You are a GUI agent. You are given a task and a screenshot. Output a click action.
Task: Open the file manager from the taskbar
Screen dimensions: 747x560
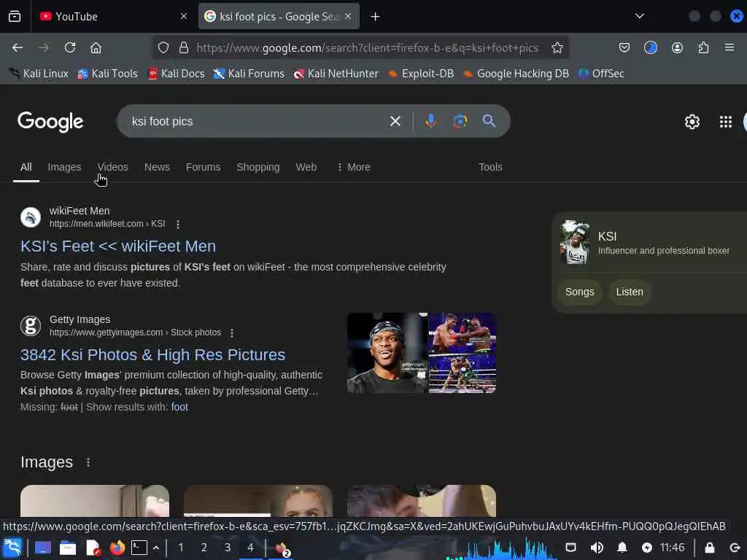pyautogui.click(x=67, y=548)
